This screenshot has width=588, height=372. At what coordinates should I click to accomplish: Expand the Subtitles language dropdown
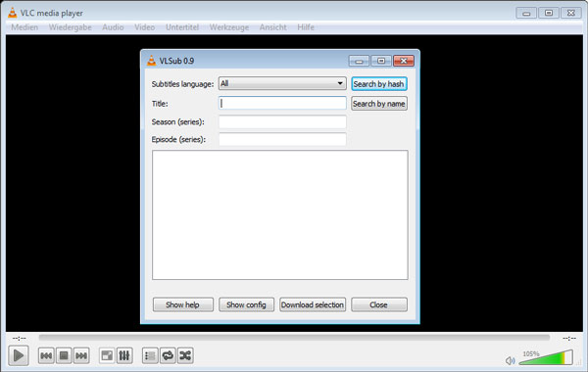pos(282,83)
